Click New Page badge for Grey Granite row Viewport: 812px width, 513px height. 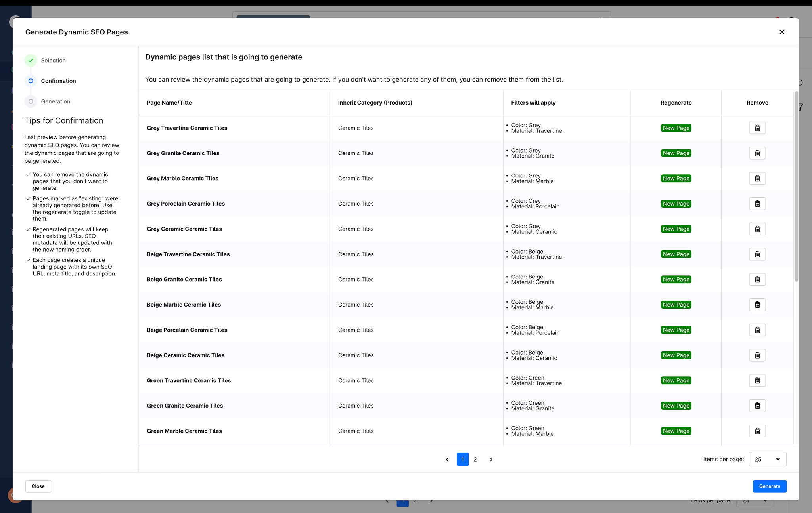click(676, 153)
